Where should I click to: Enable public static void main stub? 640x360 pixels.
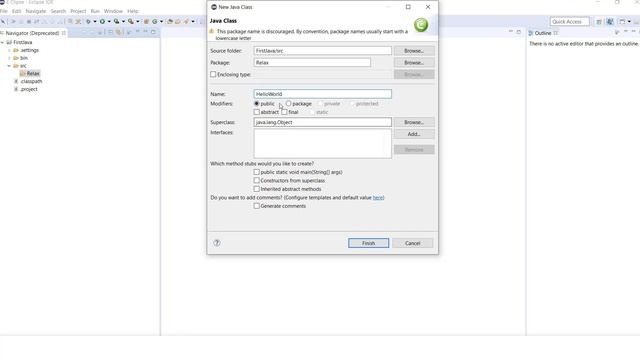[257, 172]
